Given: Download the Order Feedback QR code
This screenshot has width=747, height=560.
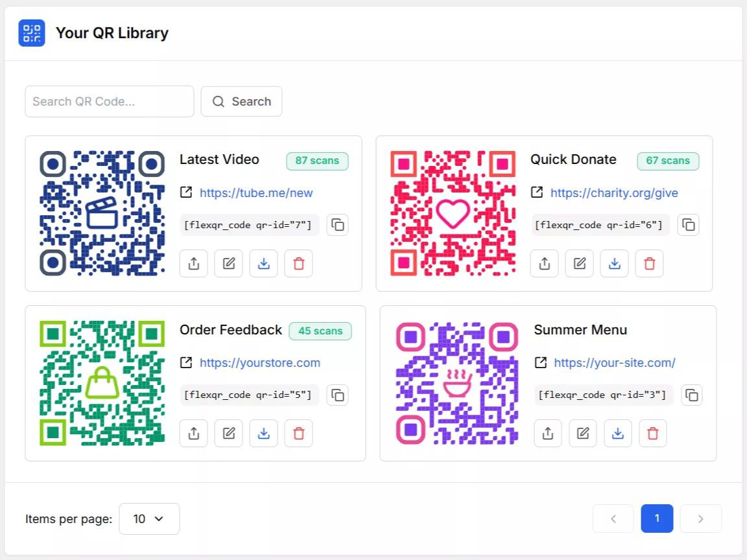Looking at the screenshot, I should 263,434.
